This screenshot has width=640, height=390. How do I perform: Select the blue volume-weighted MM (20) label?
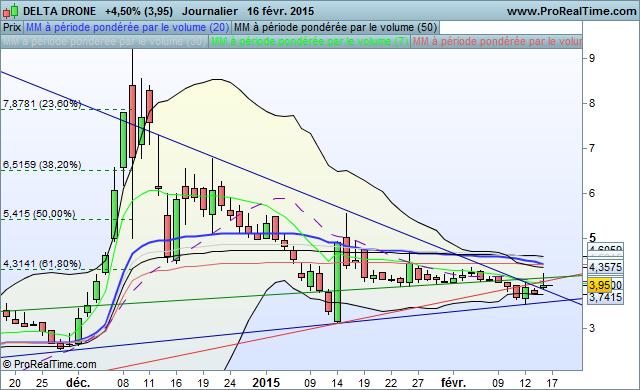[127, 28]
